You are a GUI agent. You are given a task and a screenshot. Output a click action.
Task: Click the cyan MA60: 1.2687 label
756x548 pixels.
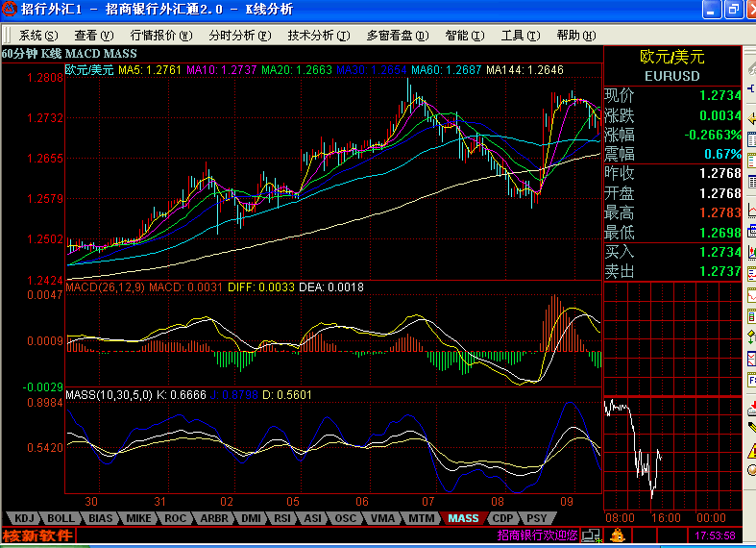point(447,70)
